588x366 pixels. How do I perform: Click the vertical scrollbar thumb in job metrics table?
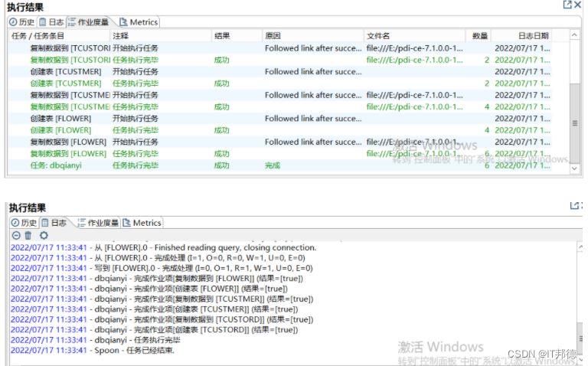tap(575, 123)
